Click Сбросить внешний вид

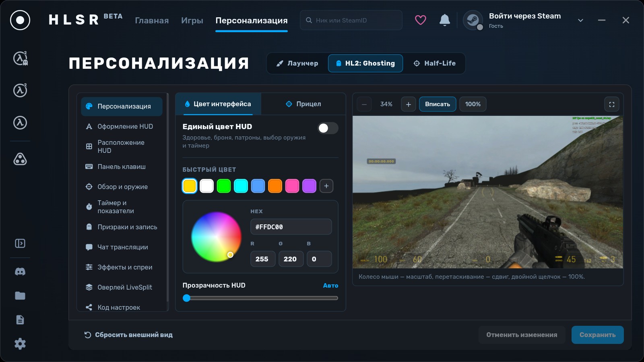tap(128, 335)
